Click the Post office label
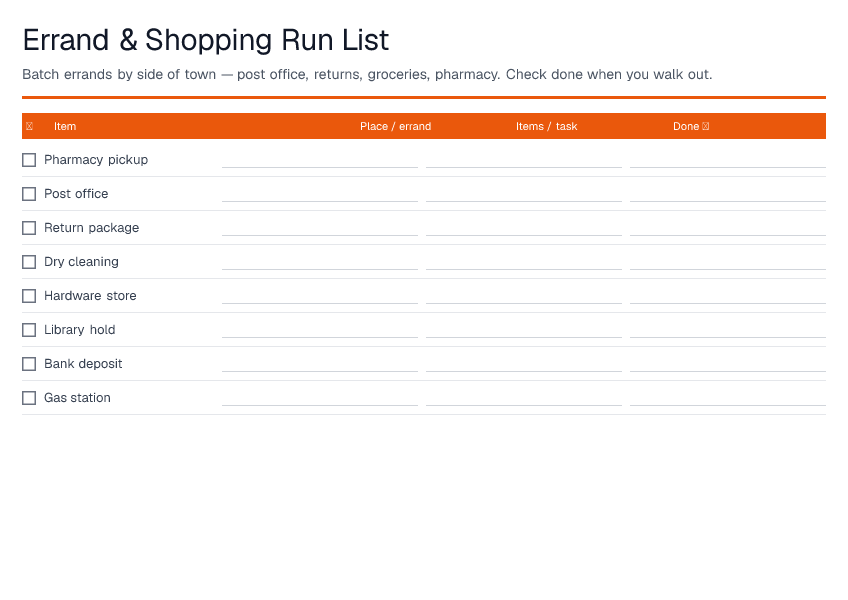This screenshot has height=600, width=848. [x=76, y=194]
